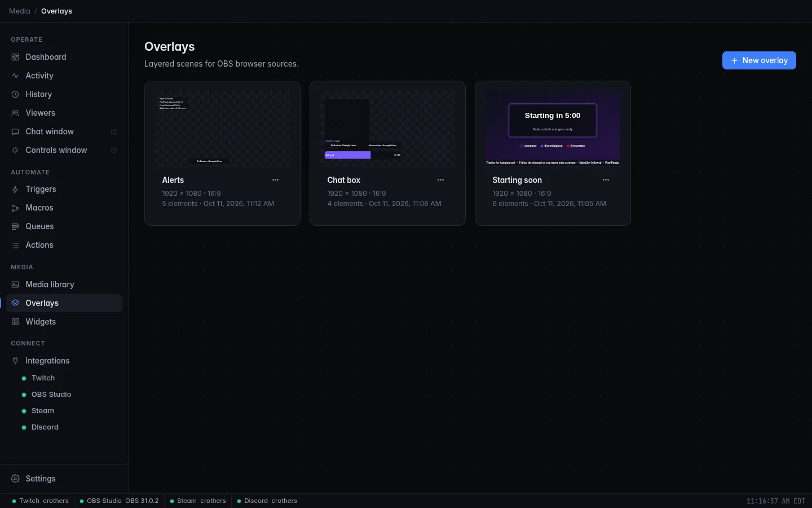Open the Widgets page
Screen dimensions: 812x508
click(64, 322)
